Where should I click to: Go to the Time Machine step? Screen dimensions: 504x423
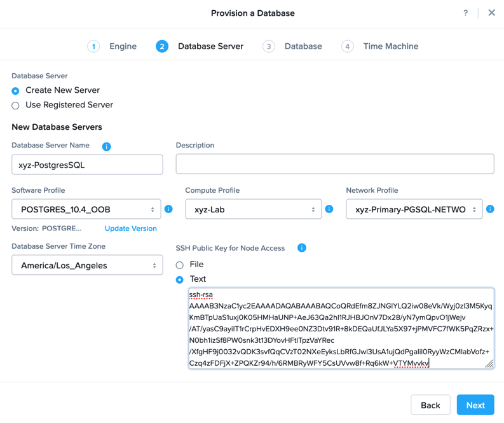pos(391,46)
